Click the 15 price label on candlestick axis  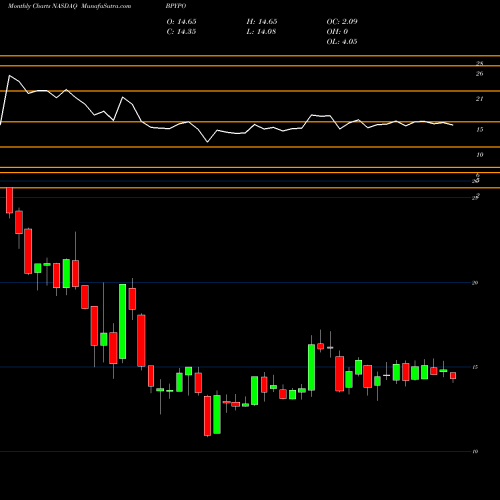click(475, 367)
